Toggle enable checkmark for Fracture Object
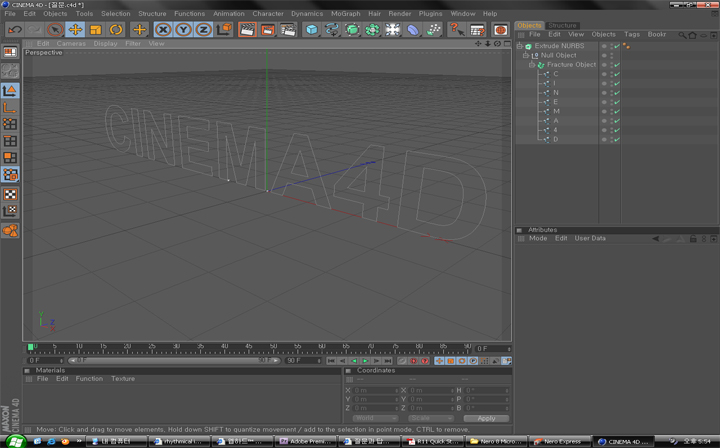The image size is (720, 448). click(x=617, y=65)
